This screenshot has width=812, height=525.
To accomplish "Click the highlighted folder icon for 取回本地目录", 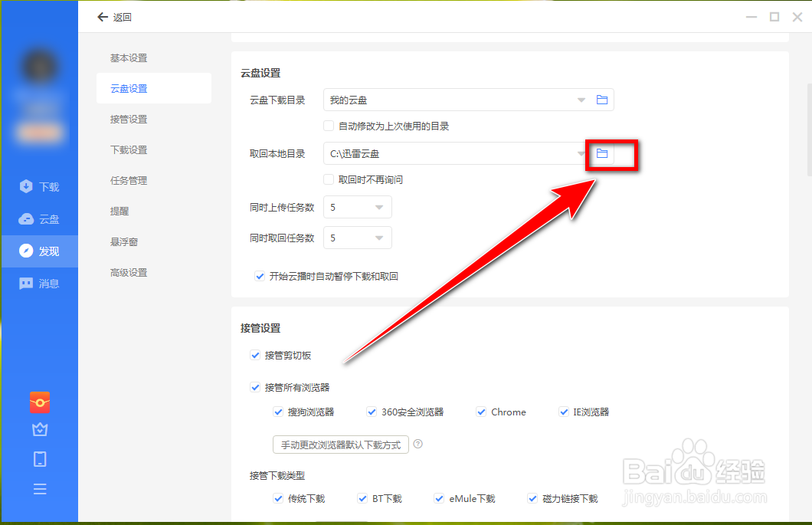I will click(x=604, y=153).
